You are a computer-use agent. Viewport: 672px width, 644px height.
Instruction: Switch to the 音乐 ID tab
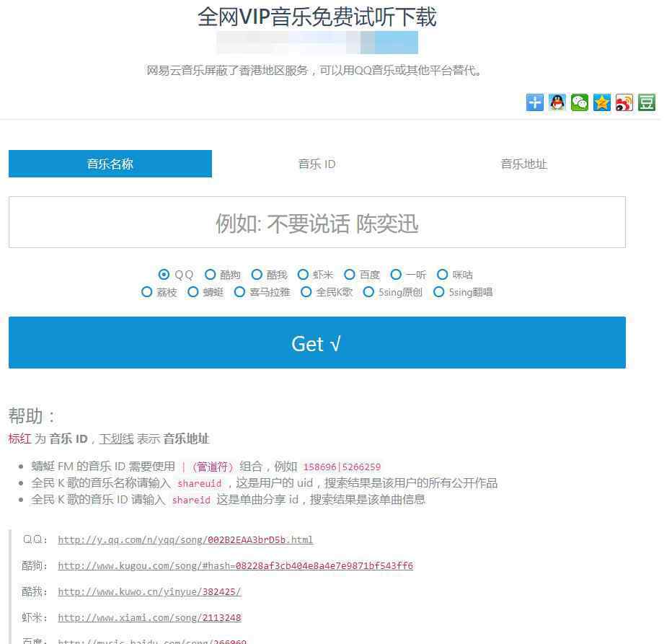(x=317, y=164)
